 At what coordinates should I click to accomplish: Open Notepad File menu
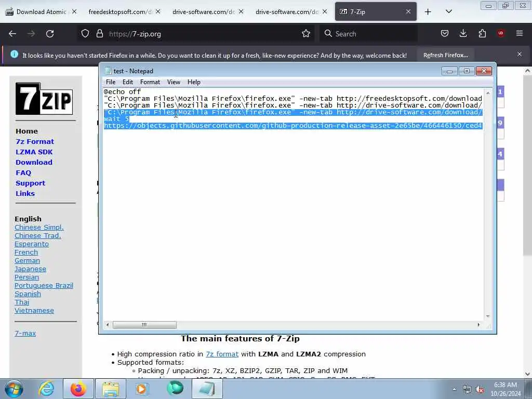coord(111,82)
